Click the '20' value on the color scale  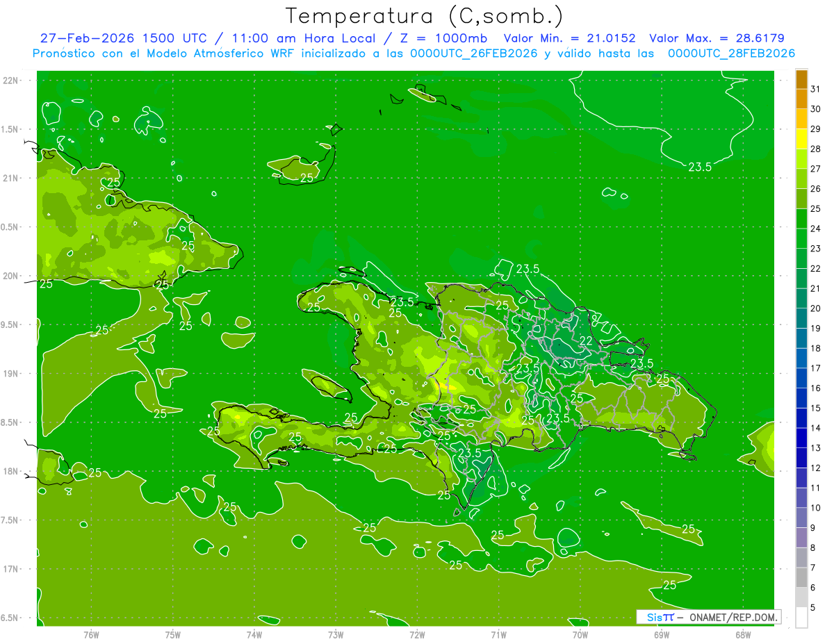tap(815, 308)
